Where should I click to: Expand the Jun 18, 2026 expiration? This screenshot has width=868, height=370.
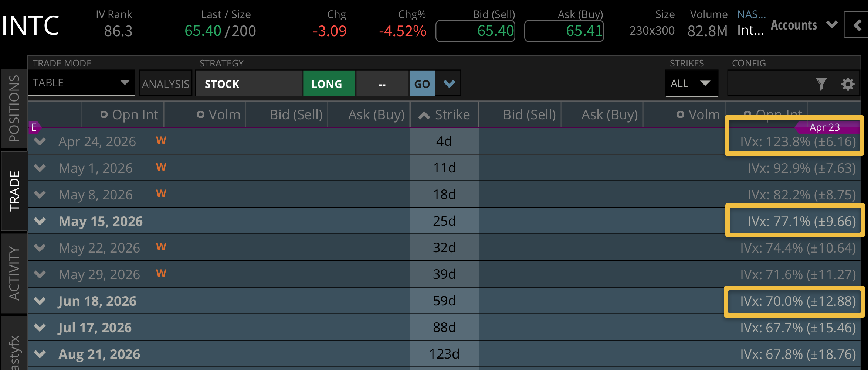pyautogui.click(x=40, y=301)
